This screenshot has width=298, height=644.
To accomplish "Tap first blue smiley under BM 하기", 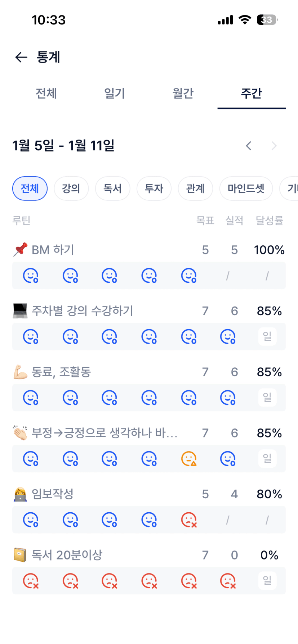I will [31, 276].
